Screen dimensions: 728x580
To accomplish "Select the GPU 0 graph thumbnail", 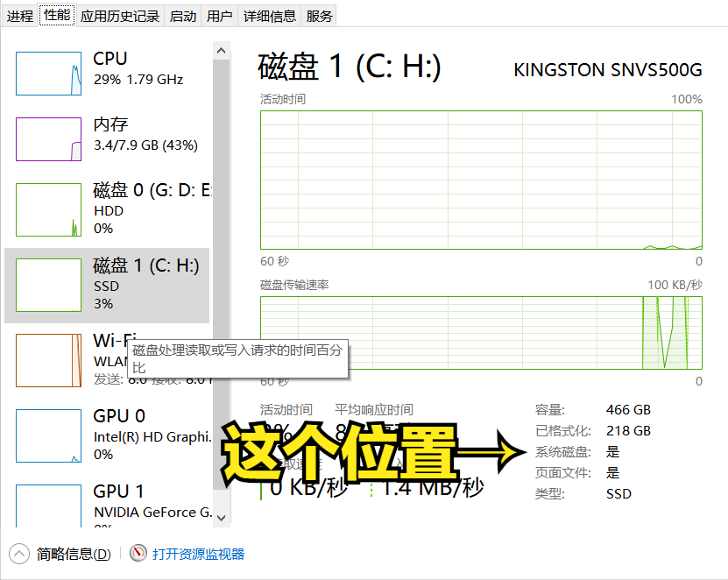I will 49,435.
